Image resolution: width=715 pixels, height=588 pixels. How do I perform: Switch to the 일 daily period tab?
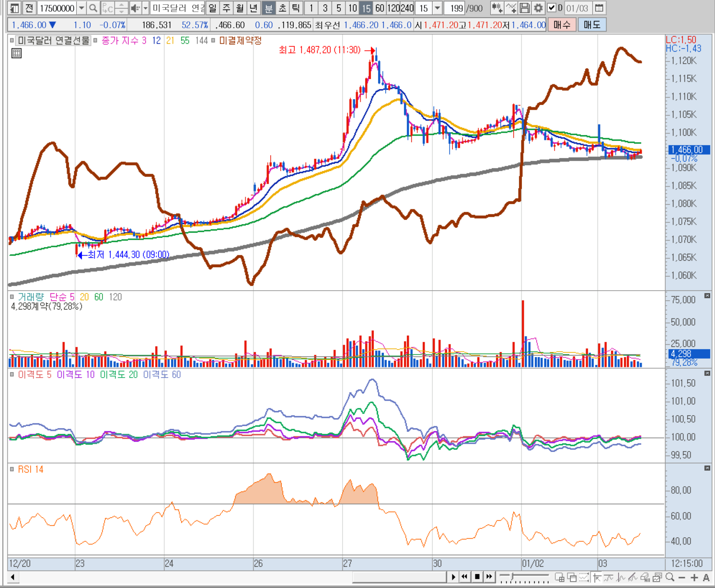point(212,8)
